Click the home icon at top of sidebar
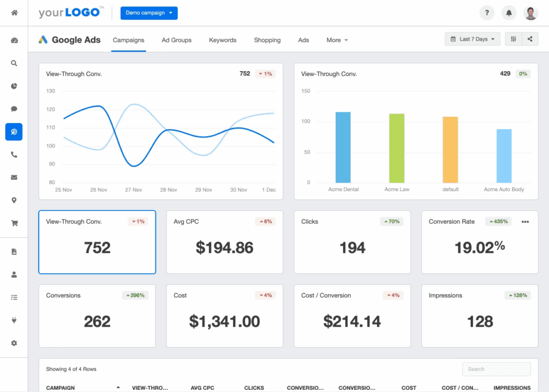The height and width of the screenshot is (392, 549). 13,12
